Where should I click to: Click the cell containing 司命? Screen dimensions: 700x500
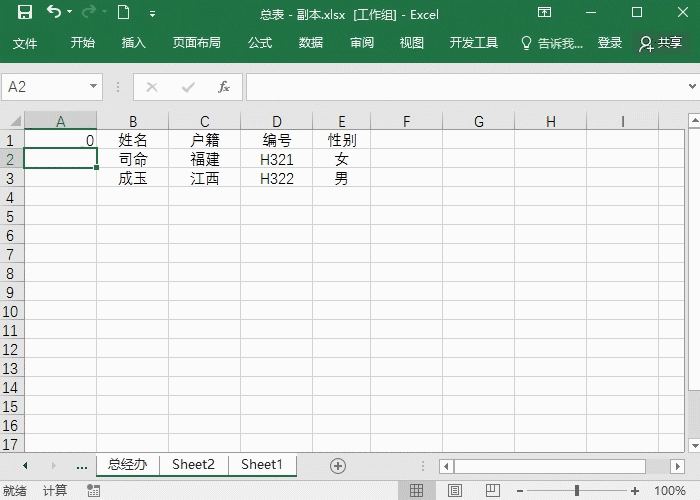point(133,159)
